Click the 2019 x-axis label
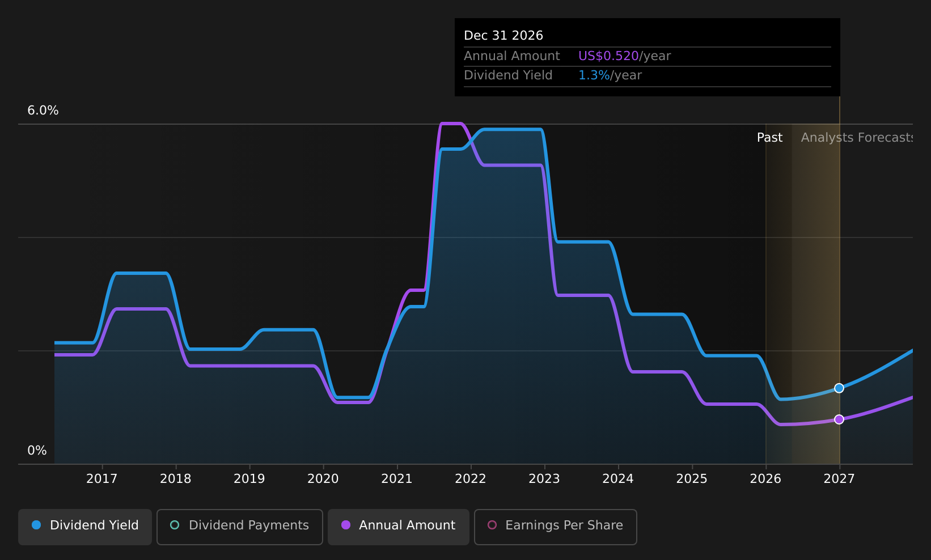Screen dimensions: 931x560 tap(249, 479)
